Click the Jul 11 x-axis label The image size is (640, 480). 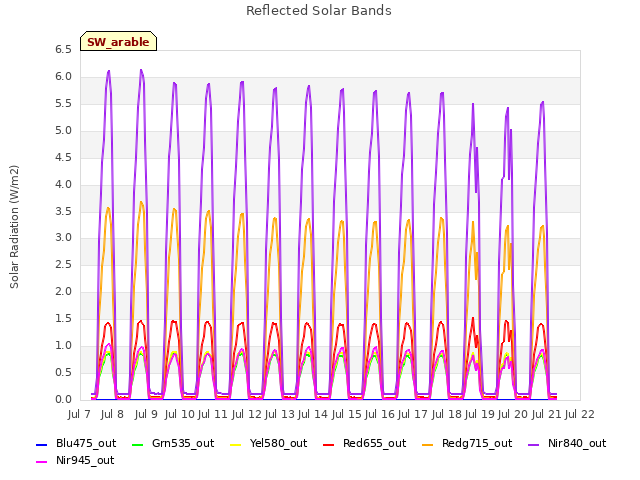pos(213,414)
